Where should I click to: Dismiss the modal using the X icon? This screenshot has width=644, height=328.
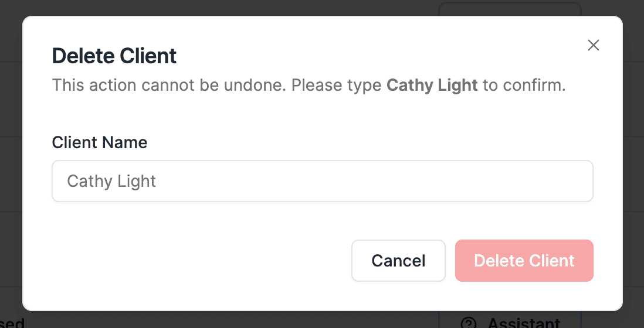pyautogui.click(x=593, y=46)
